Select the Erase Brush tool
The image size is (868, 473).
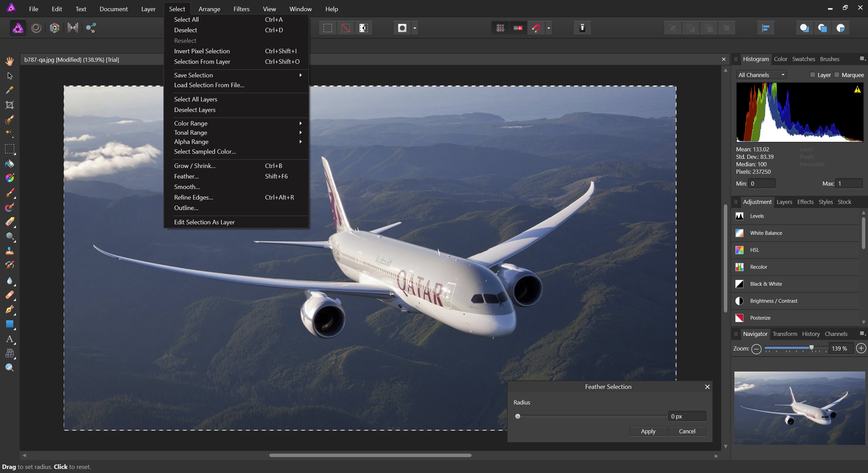pyautogui.click(x=9, y=222)
